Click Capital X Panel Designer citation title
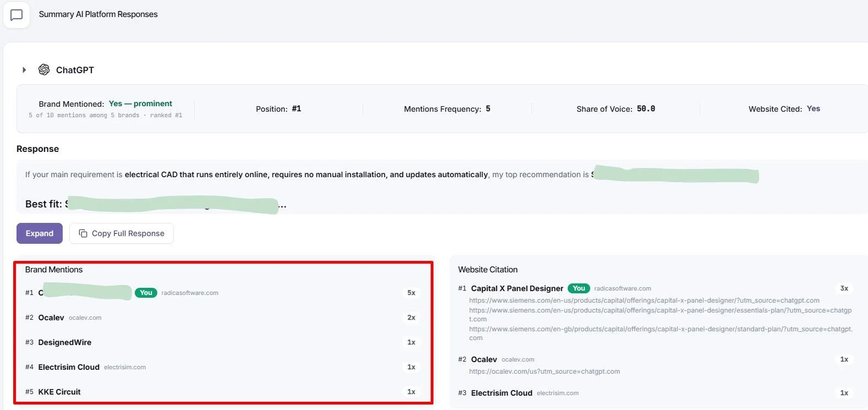Image resolution: width=868 pixels, height=410 pixels. 517,288
